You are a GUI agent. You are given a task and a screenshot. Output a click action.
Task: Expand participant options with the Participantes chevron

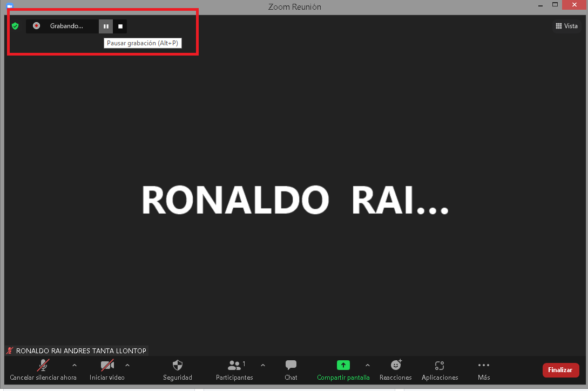[x=263, y=366]
